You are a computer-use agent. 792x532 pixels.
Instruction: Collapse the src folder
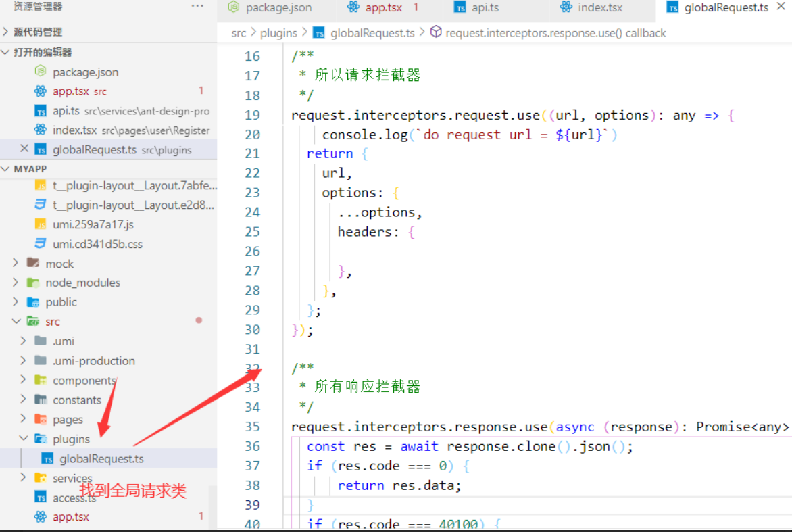click(16, 322)
